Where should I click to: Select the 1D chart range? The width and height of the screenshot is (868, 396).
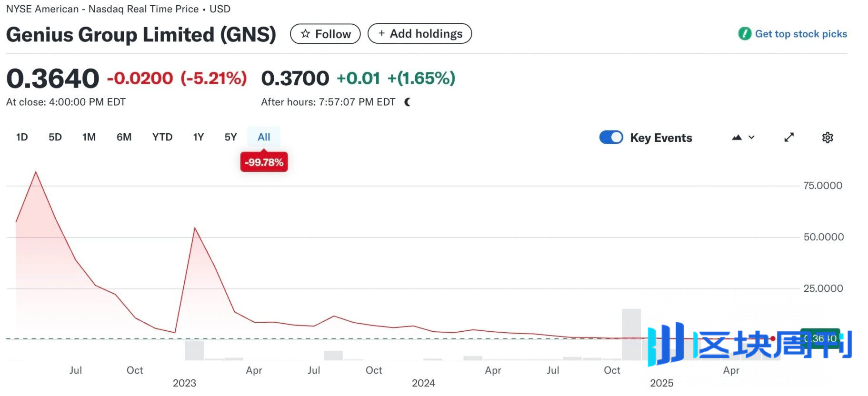(x=22, y=137)
